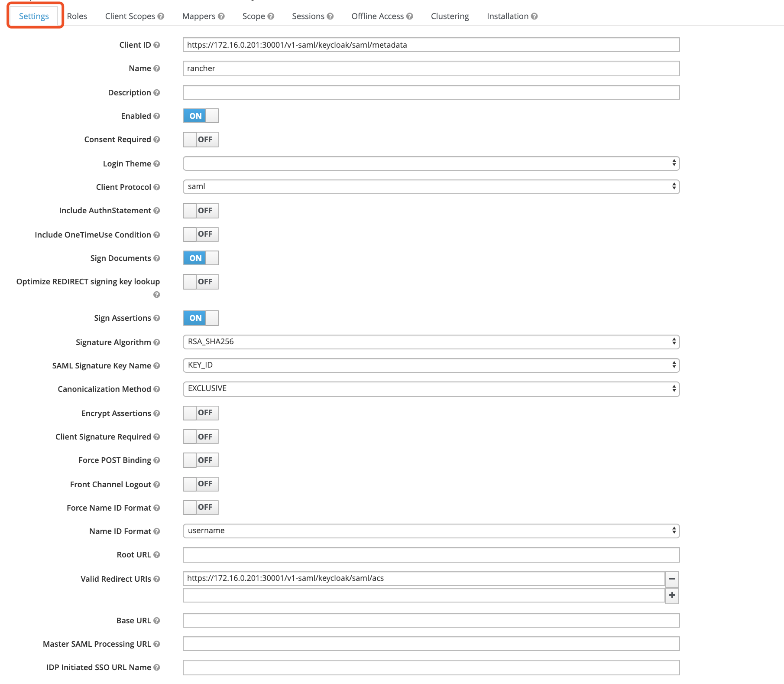
Task: Click the Base URL input field
Action: 431,620
